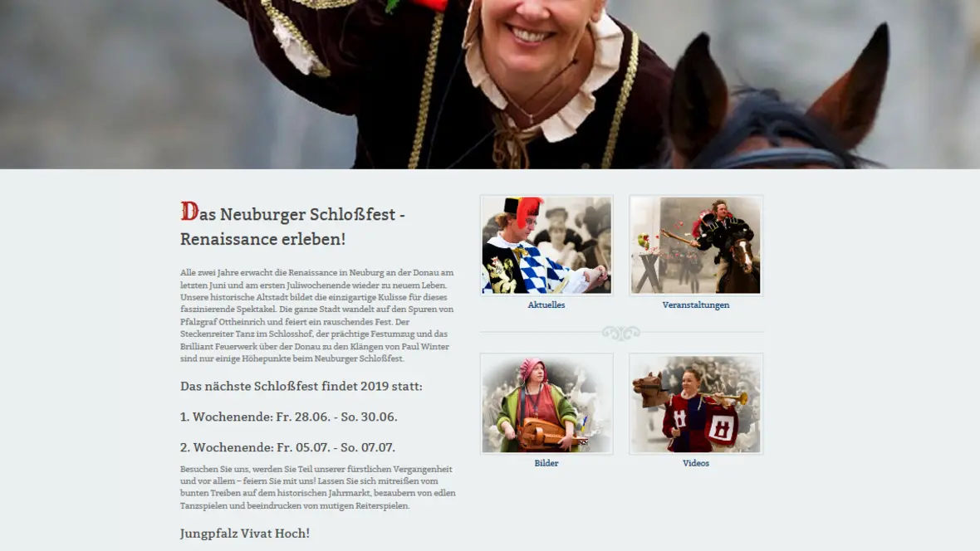Click the paragraph beginning Alle zwei Jahre
The image size is (980, 551).
pyautogui.click(x=317, y=315)
